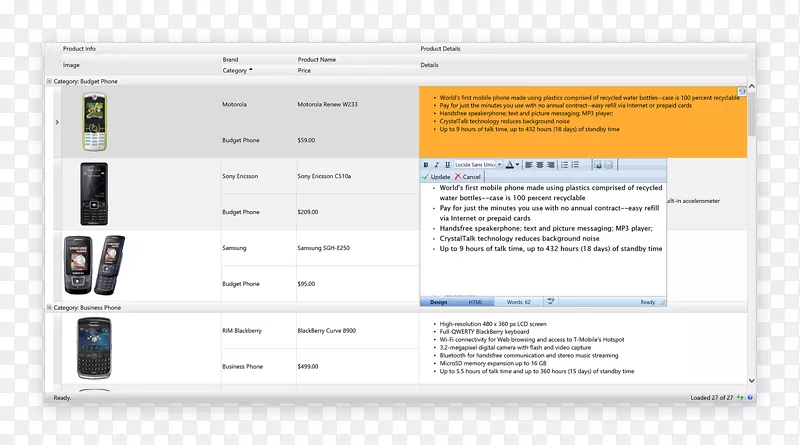Toggle underline formatting in the editor

pos(446,164)
